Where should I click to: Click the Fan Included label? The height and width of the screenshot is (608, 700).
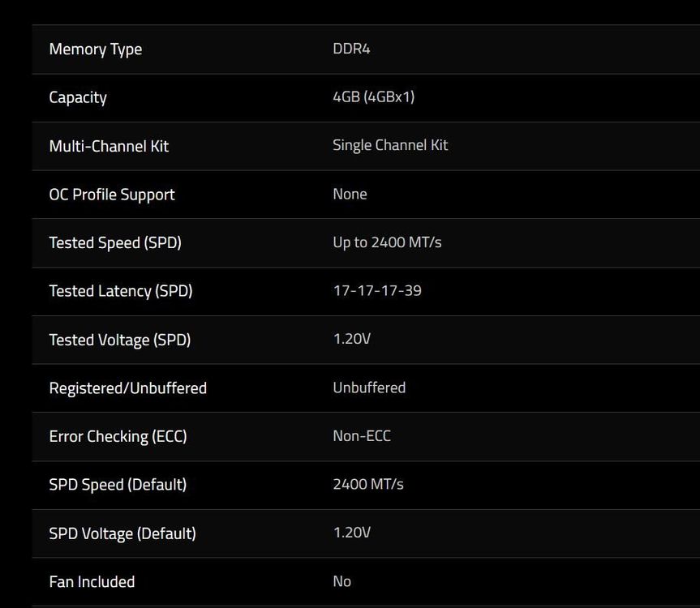(x=92, y=582)
